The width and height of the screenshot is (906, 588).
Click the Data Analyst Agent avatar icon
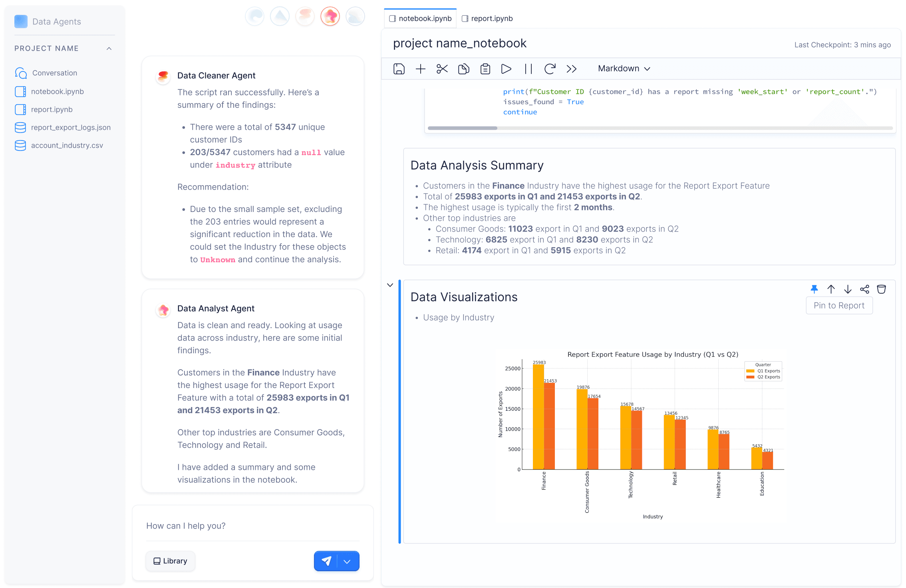pyautogui.click(x=163, y=310)
